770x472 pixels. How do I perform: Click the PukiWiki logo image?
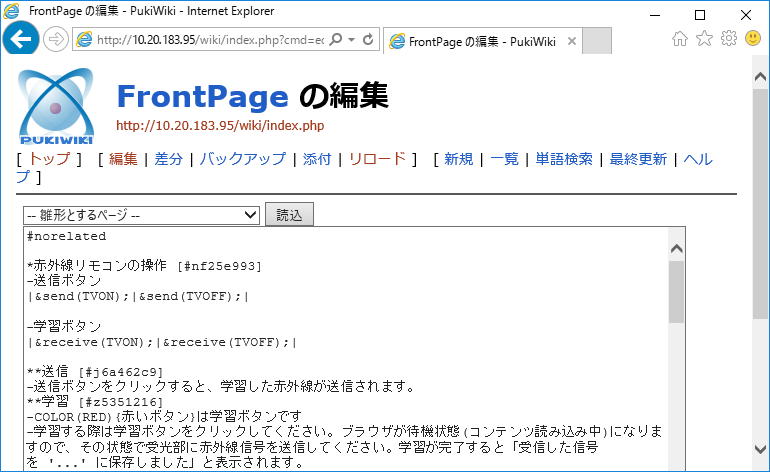click(56, 108)
